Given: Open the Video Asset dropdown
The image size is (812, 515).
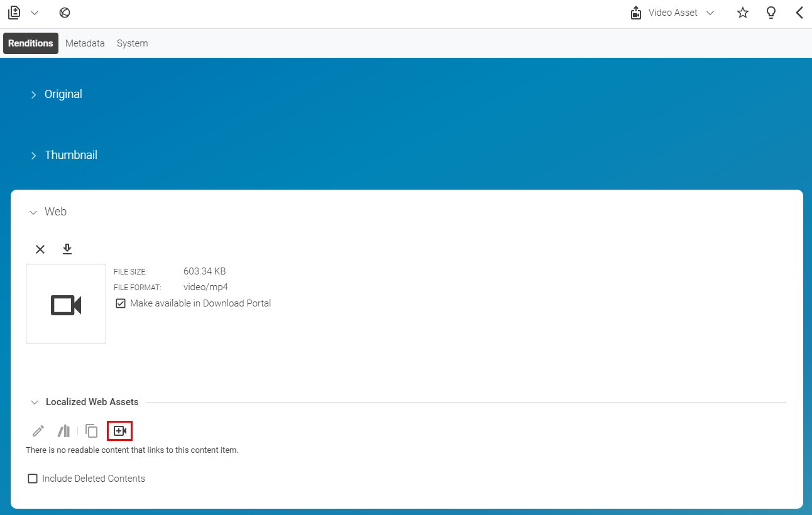Looking at the screenshot, I should (x=710, y=12).
